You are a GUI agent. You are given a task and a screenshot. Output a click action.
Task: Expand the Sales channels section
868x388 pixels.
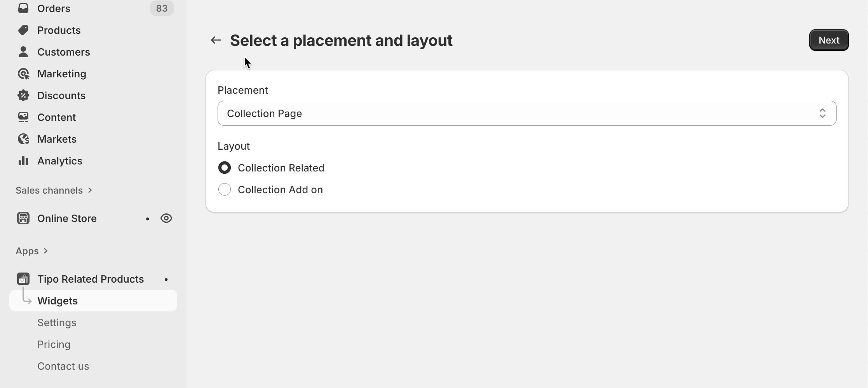(x=54, y=191)
